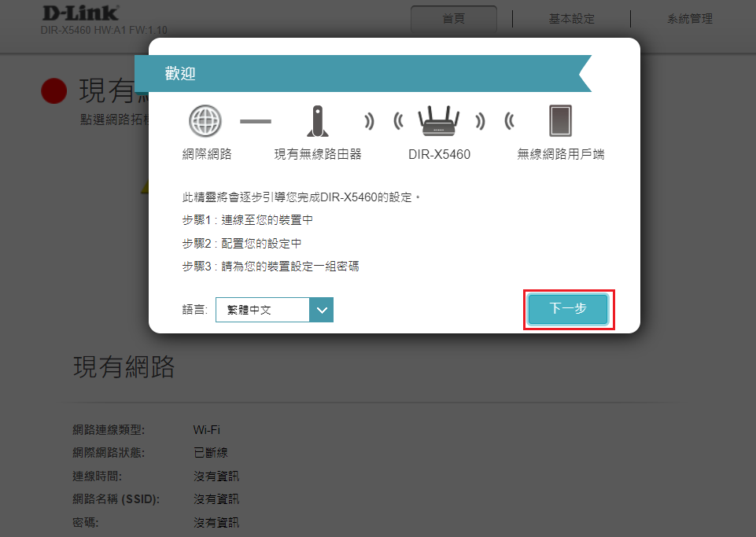Click the 現有網路 section heading below dialog
The image size is (756, 537).
[x=124, y=367]
